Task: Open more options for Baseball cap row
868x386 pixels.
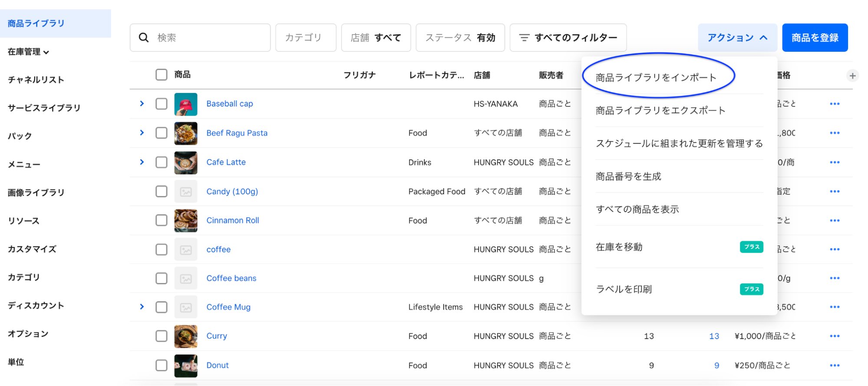Action: click(835, 104)
